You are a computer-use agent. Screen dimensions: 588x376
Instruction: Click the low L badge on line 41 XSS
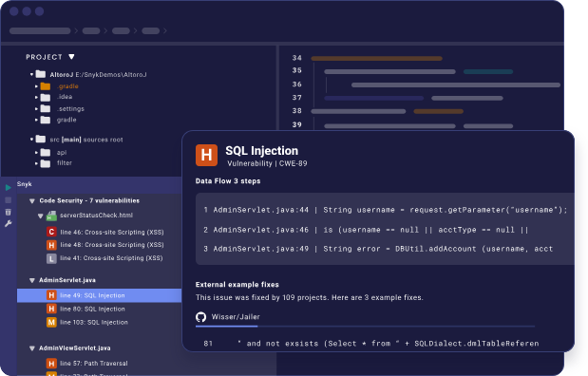tap(51, 258)
